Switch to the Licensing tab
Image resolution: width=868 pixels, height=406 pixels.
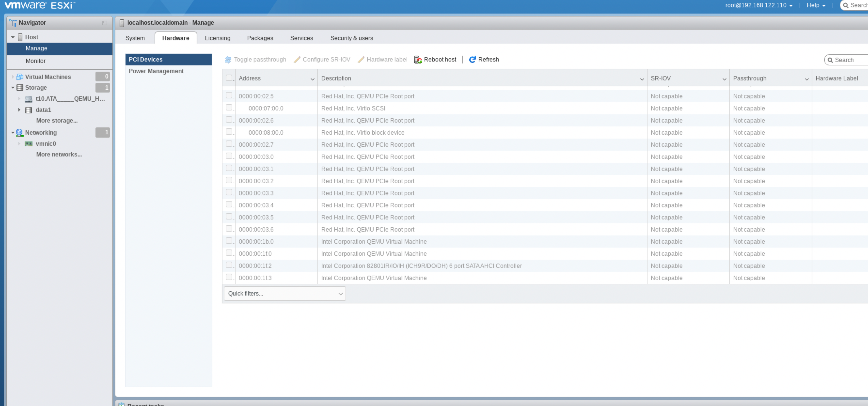218,38
